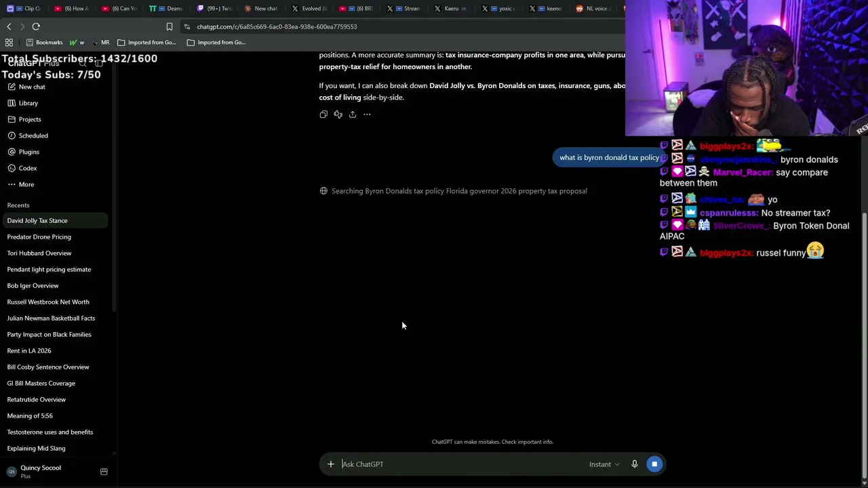Open the second Imported from Go... bookmark folder
Screen dimensions: 868x488
coord(216,42)
